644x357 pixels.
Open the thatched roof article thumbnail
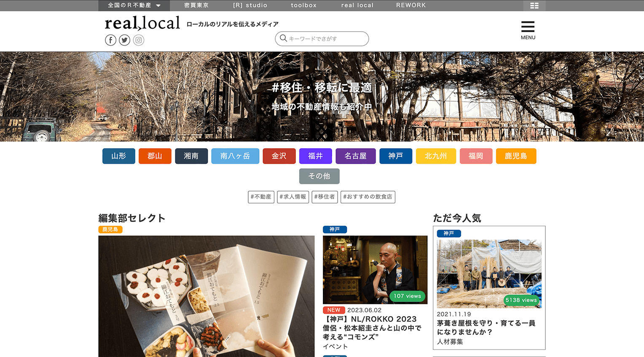click(x=489, y=274)
